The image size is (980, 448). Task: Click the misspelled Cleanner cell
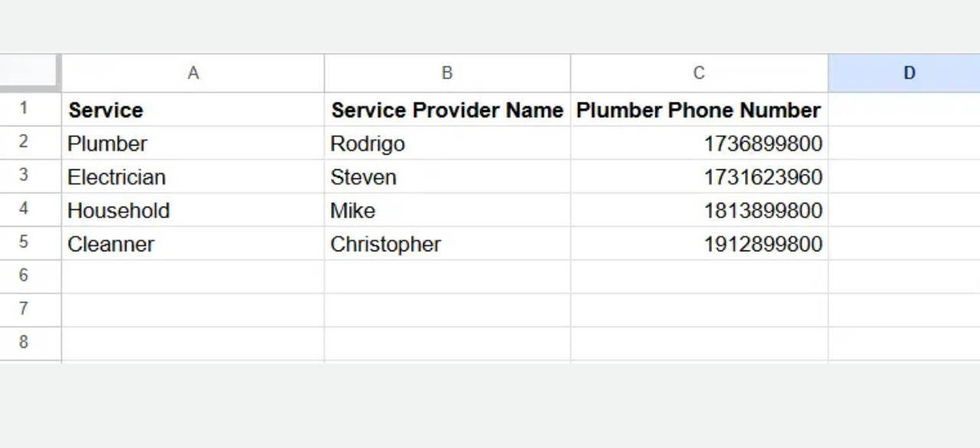point(193,244)
